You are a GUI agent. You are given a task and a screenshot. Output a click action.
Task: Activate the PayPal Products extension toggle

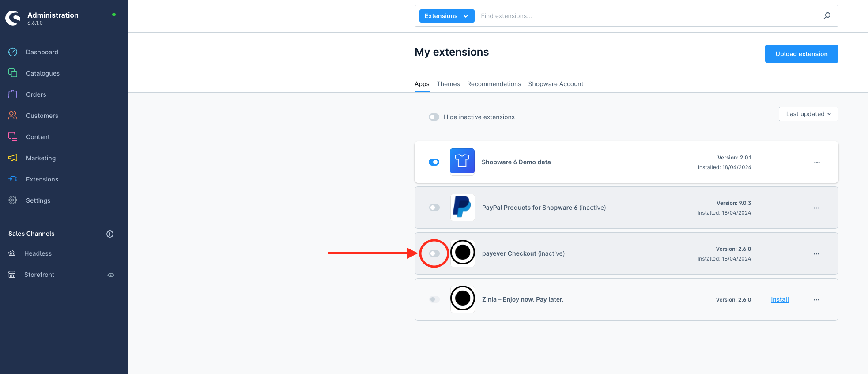coord(434,208)
